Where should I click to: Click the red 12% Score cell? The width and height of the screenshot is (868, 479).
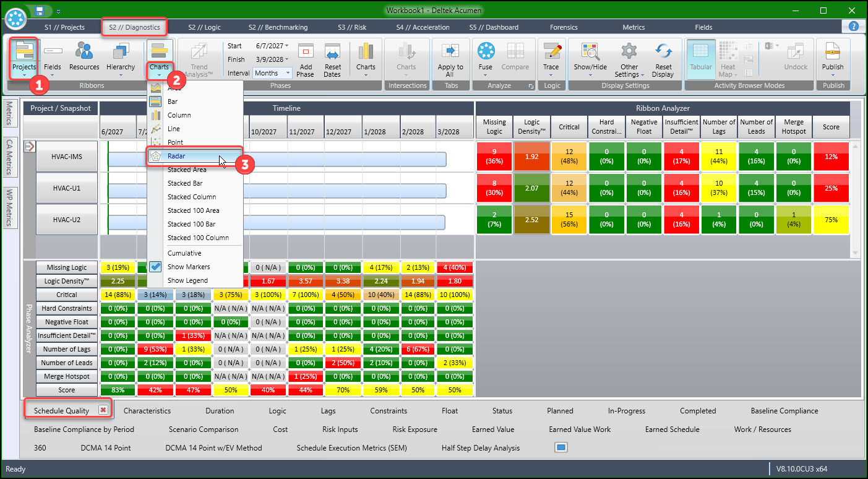pyautogui.click(x=831, y=157)
